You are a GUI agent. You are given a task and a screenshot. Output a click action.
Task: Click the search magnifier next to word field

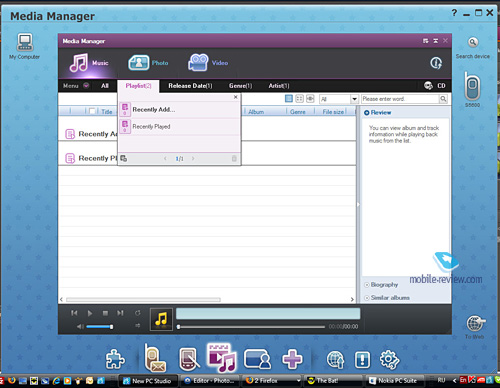click(443, 99)
